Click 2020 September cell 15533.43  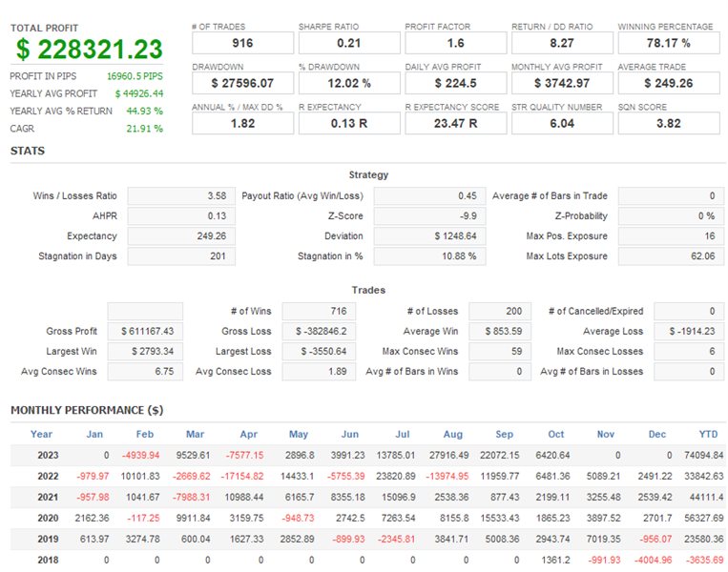[x=500, y=518]
